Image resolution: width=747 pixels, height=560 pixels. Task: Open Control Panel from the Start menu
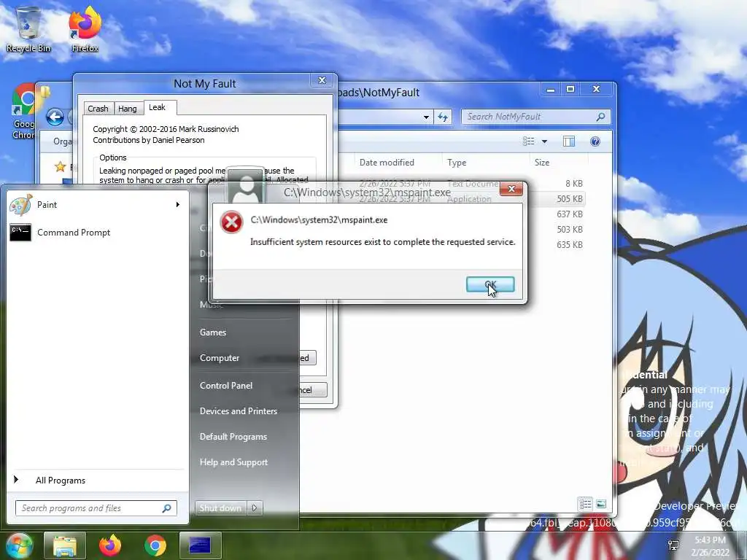[226, 385]
